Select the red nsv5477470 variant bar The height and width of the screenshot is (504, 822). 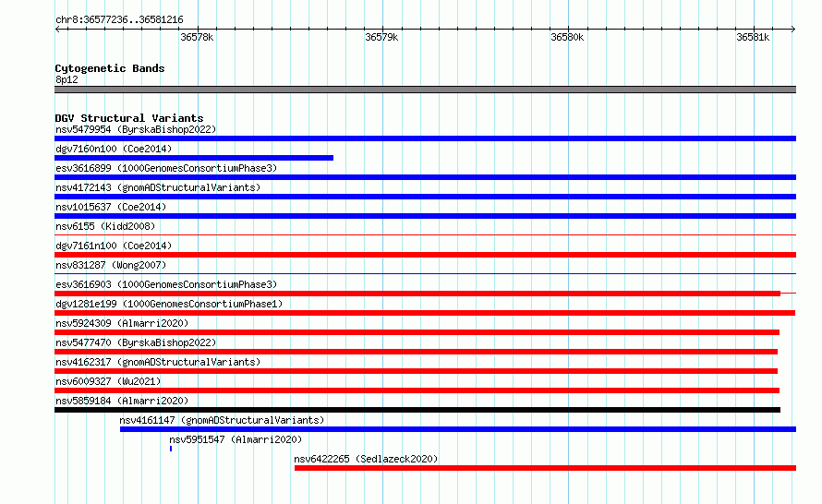coord(416,352)
